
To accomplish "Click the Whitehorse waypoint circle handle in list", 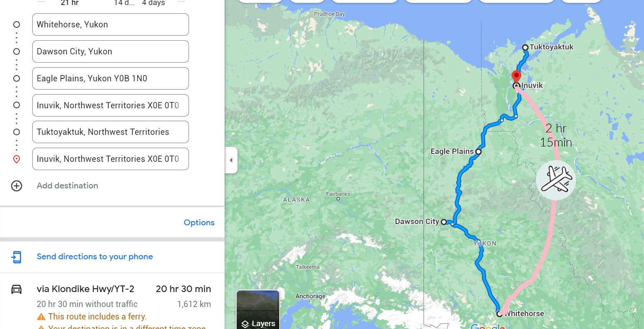I will point(17,24).
